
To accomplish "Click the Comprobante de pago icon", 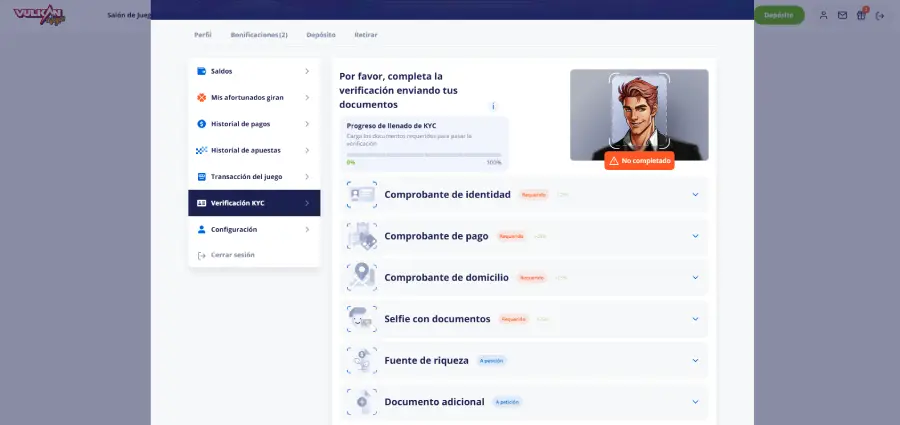I will [x=362, y=236].
